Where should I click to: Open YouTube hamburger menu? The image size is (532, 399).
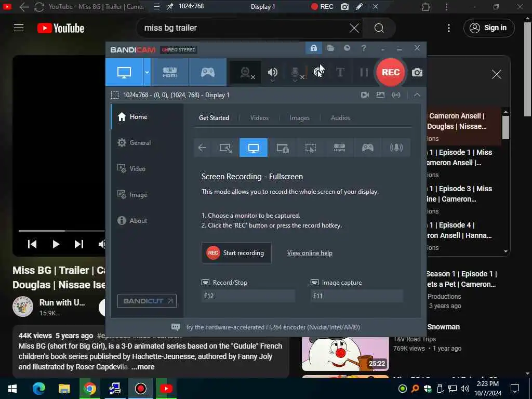coord(19,28)
